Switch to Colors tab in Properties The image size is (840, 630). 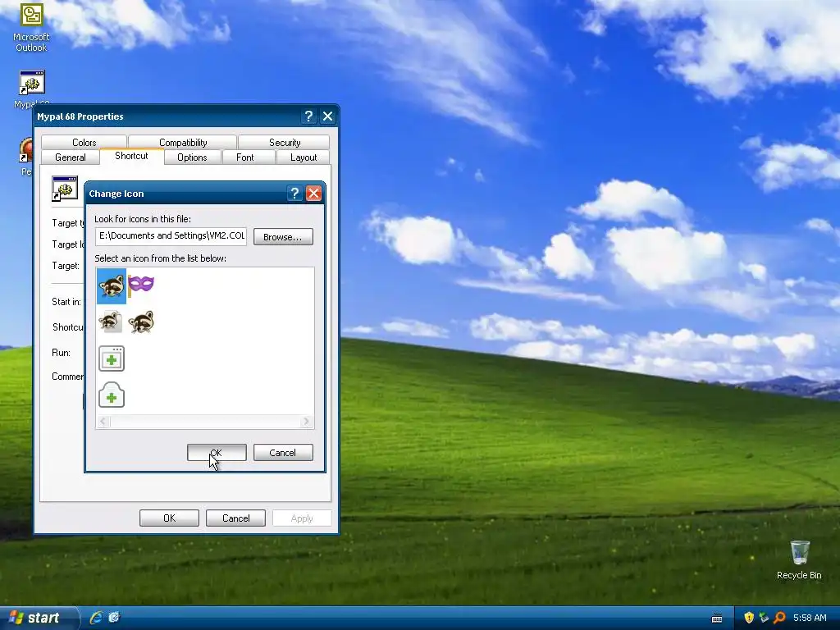(84, 142)
